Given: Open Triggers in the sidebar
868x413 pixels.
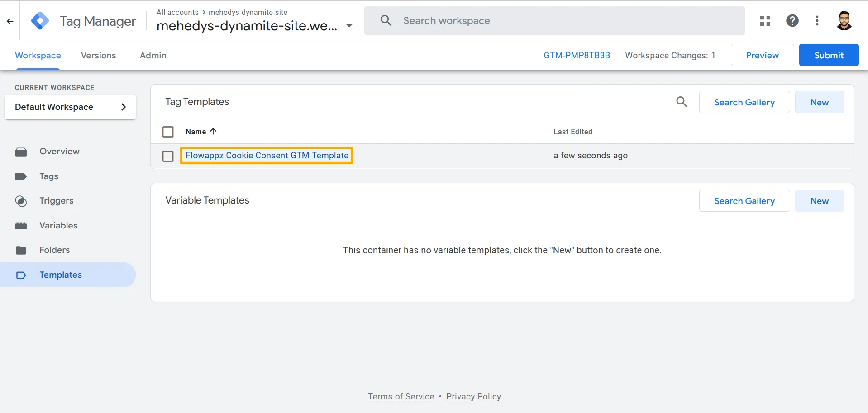Looking at the screenshot, I should pyautogui.click(x=56, y=201).
